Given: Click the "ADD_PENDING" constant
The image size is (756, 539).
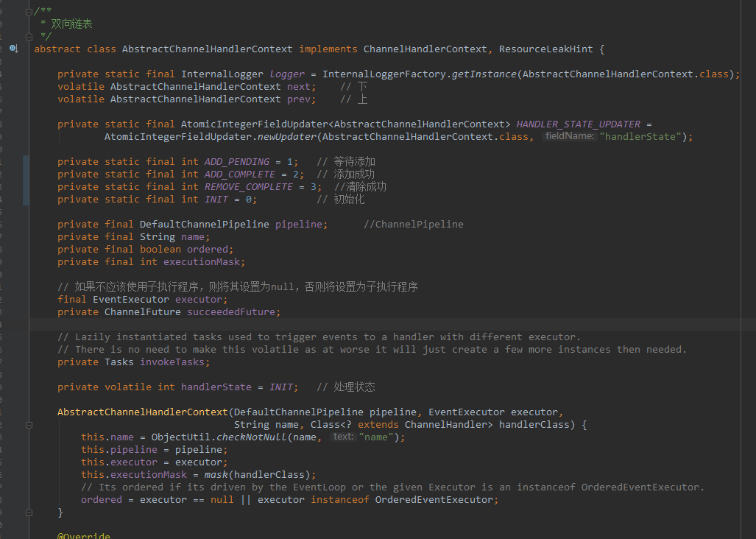Looking at the screenshot, I should pos(237,162).
